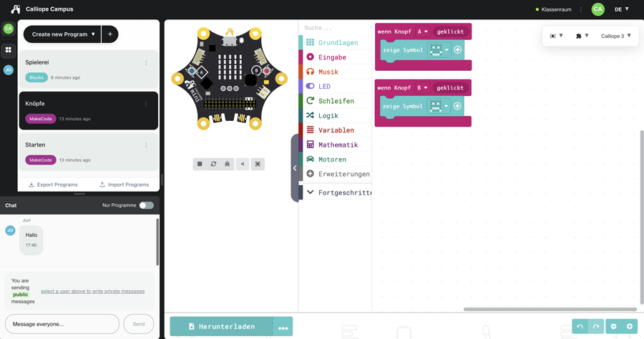This screenshot has height=339, width=644.
Task: Mute the simulator sound
Action: (243, 164)
